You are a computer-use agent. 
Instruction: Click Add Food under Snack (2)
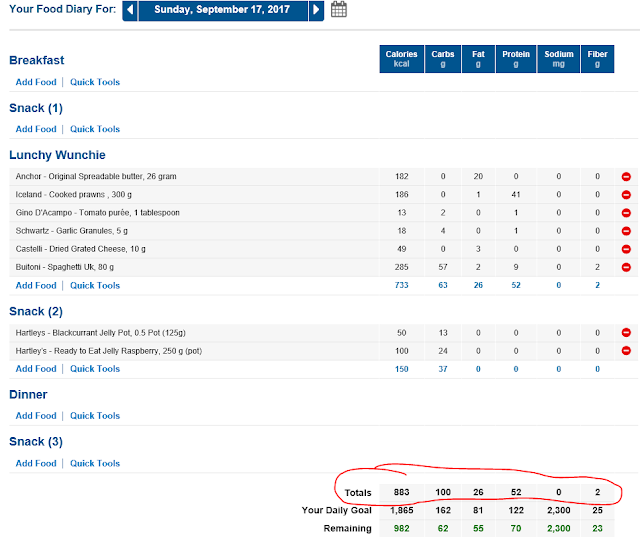coord(36,369)
